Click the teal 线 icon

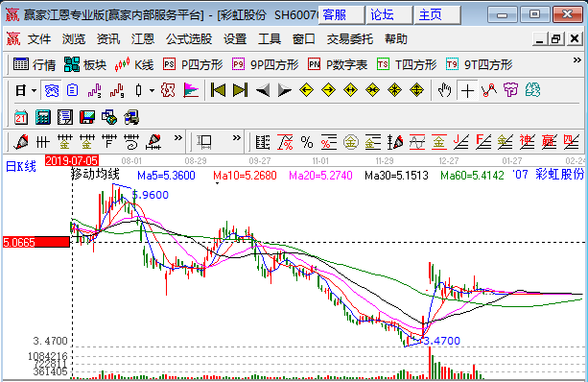pos(533,90)
